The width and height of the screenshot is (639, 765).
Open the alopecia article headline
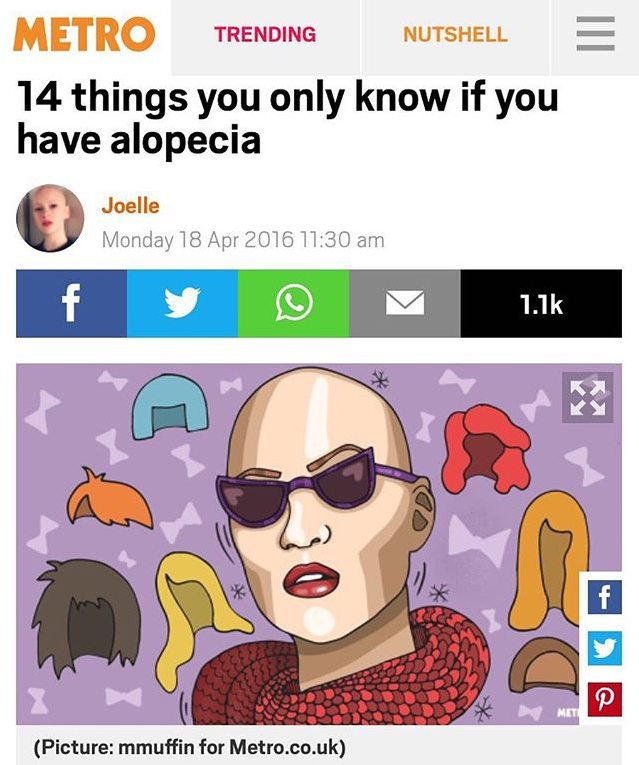[x=287, y=119]
